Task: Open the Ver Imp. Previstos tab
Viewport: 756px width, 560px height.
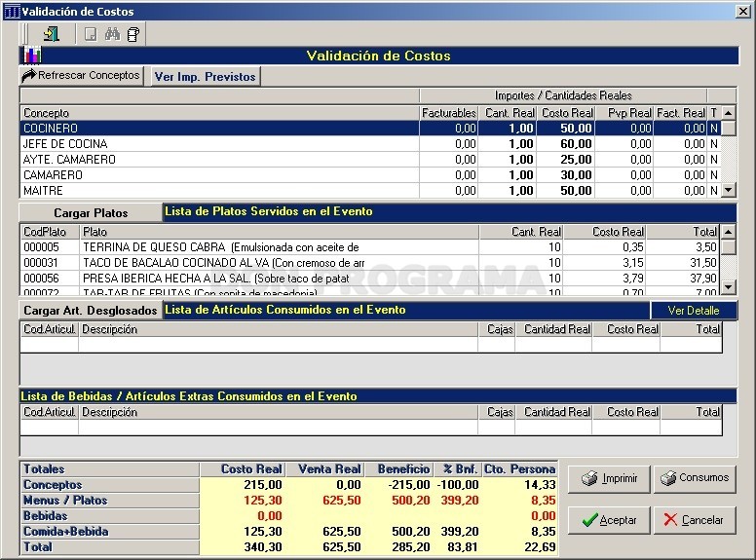Action: point(205,77)
